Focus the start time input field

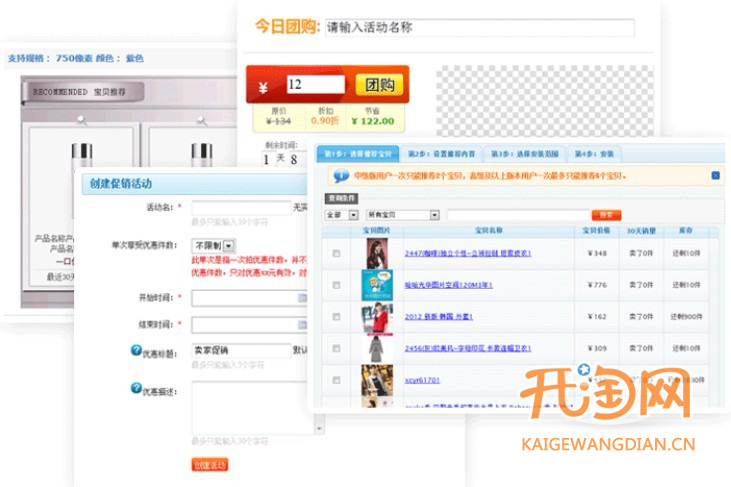[x=249, y=298]
